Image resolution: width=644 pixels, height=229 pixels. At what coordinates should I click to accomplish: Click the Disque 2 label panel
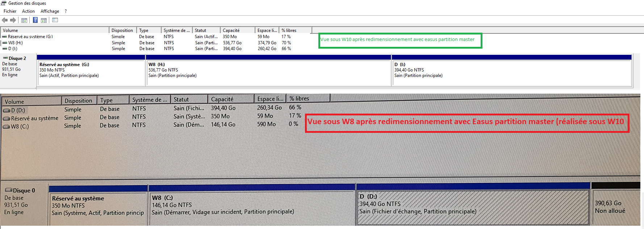pos(18,71)
